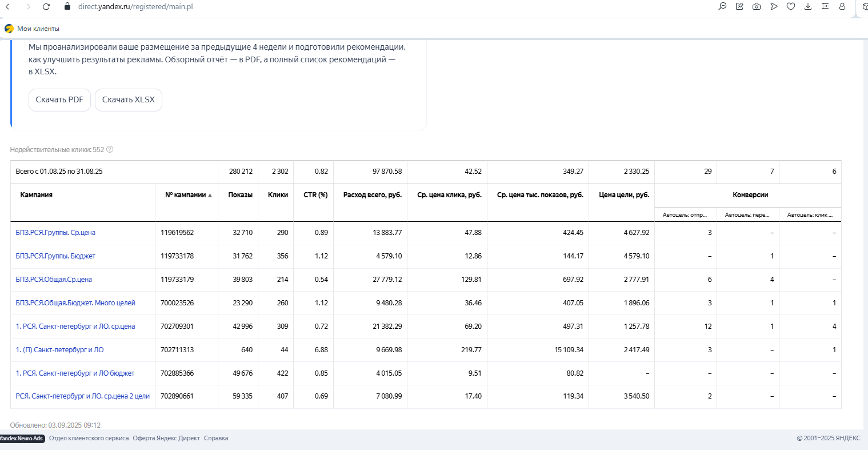
Task: Click the paper-plane send icon
Action: (x=774, y=7)
